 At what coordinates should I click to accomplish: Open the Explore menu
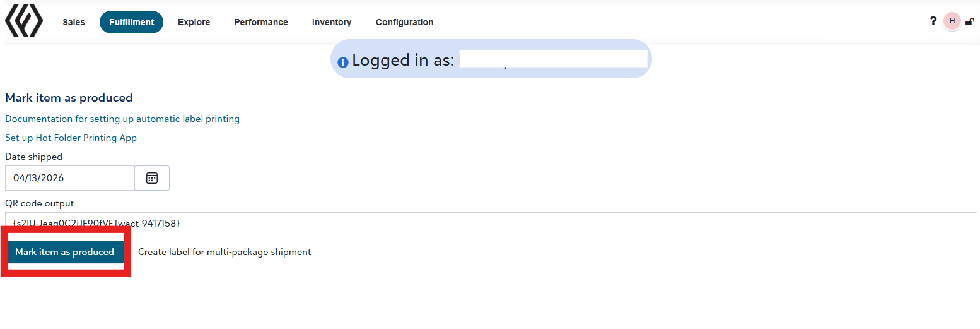194,22
